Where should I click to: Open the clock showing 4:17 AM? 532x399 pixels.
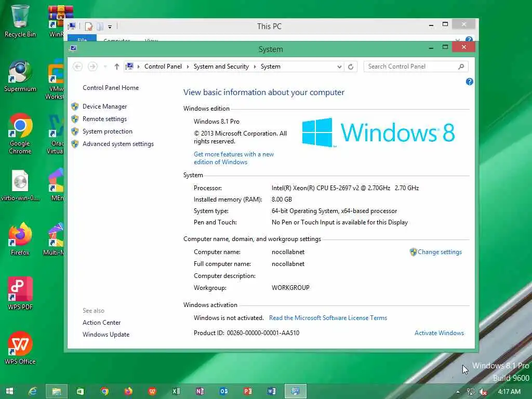pyautogui.click(x=509, y=392)
